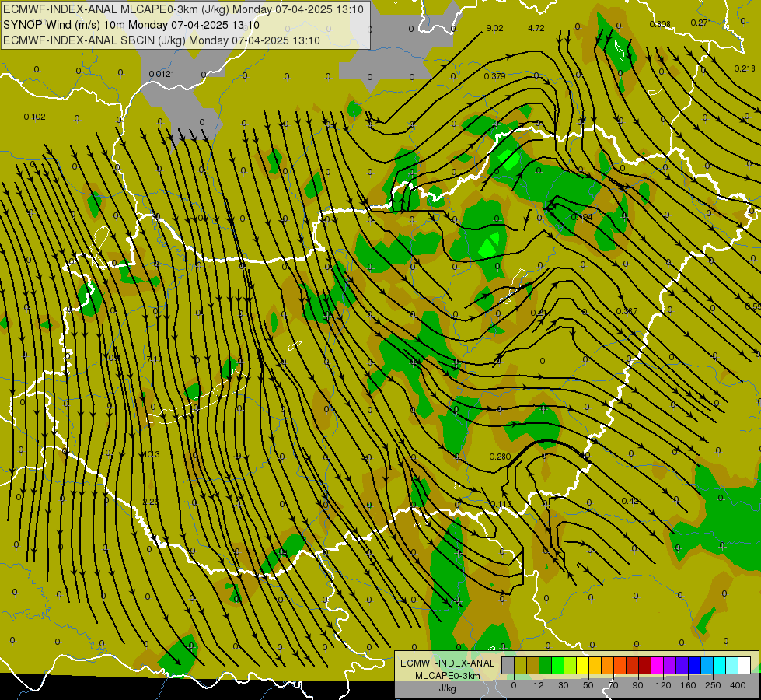Image resolution: width=761 pixels, height=700 pixels.
Task: Click the 0.379 value on the map
Action: [x=494, y=76]
